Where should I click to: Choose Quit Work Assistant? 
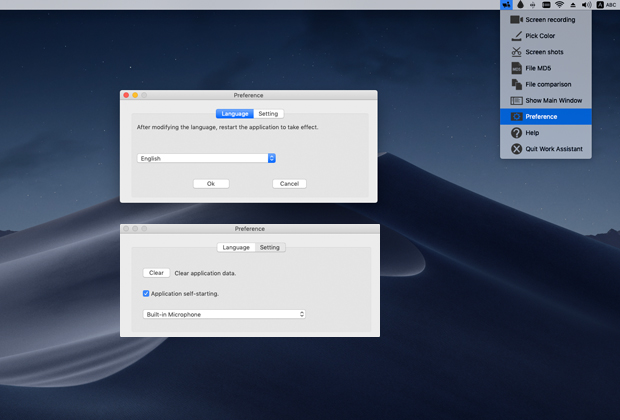(546, 149)
